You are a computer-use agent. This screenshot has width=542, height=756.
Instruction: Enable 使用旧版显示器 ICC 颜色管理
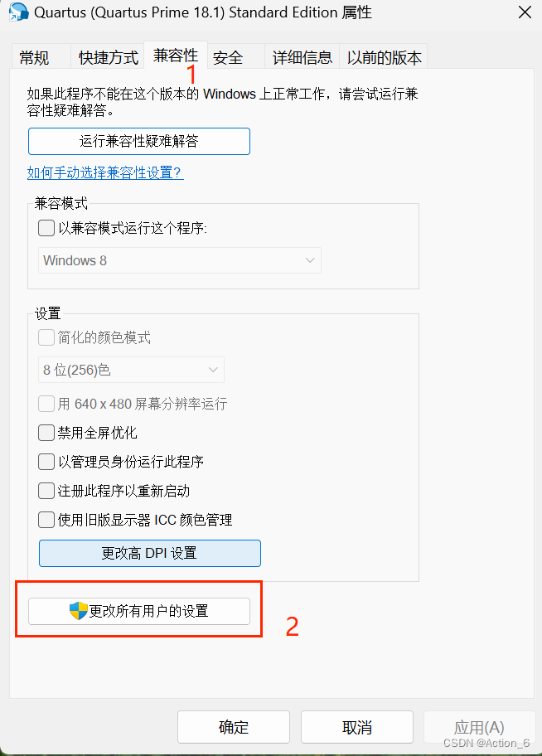(x=46, y=519)
